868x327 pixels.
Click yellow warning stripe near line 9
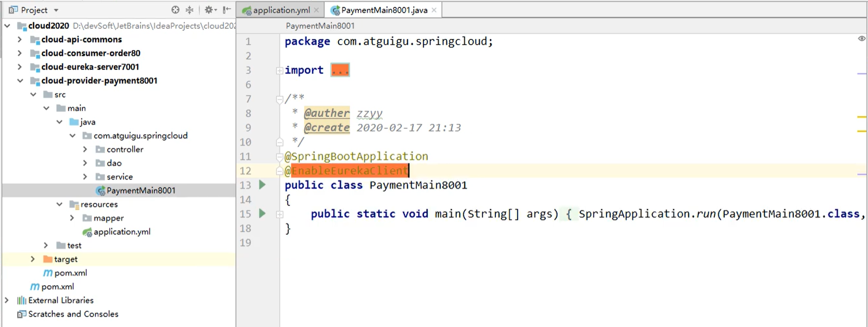point(862,131)
